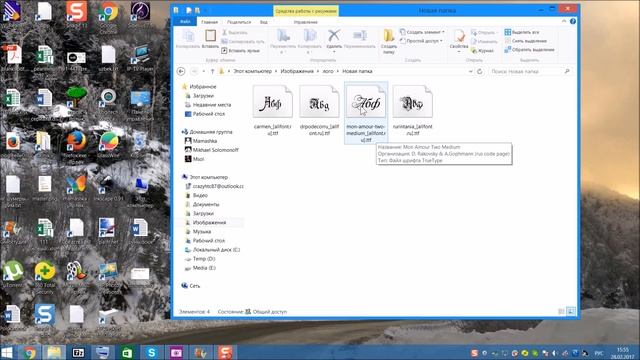Click Выделить все (Select all)
Screen dimensions: 640x360
coord(522,32)
